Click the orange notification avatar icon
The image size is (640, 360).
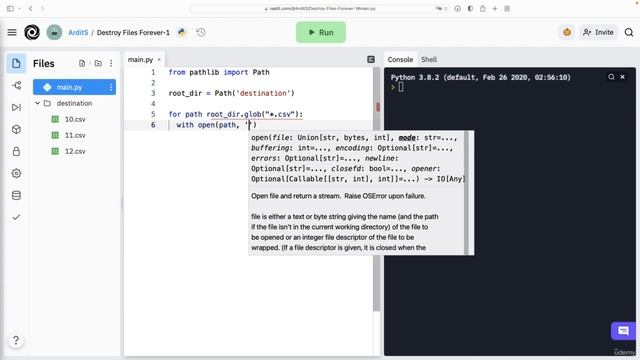click(567, 32)
